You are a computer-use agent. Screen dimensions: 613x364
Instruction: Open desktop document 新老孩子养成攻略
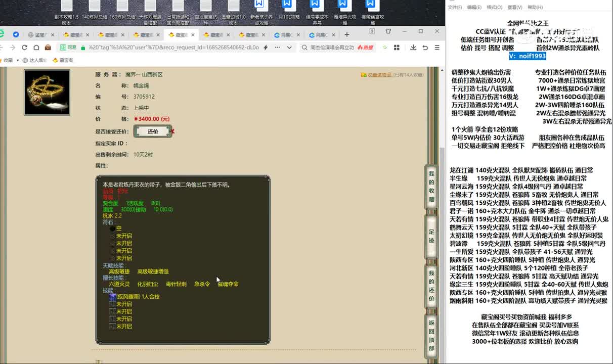click(261, 13)
